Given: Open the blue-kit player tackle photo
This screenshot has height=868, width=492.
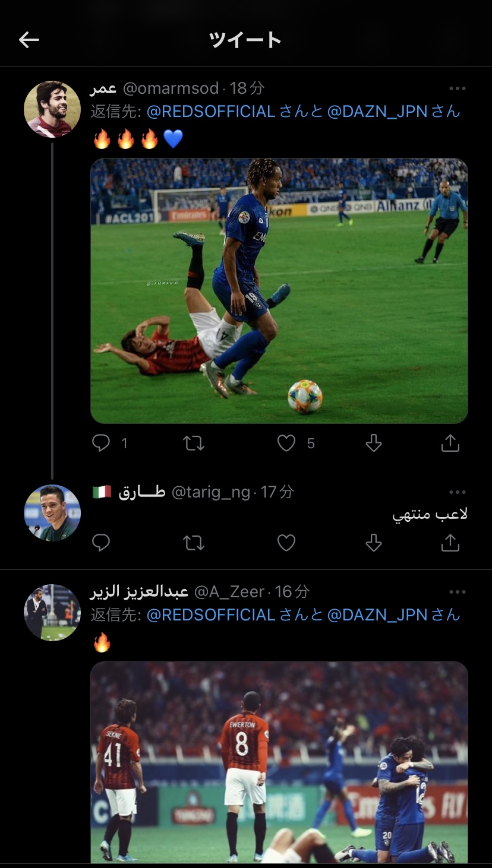Looking at the screenshot, I should (279, 290).
